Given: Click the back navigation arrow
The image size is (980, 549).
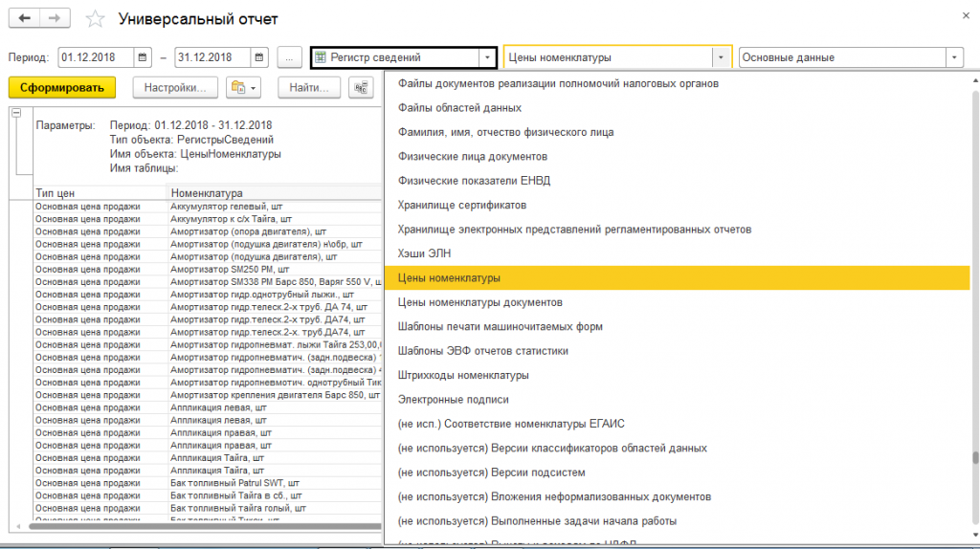Looking at the screenshot, I should click(x=25, y=19).
